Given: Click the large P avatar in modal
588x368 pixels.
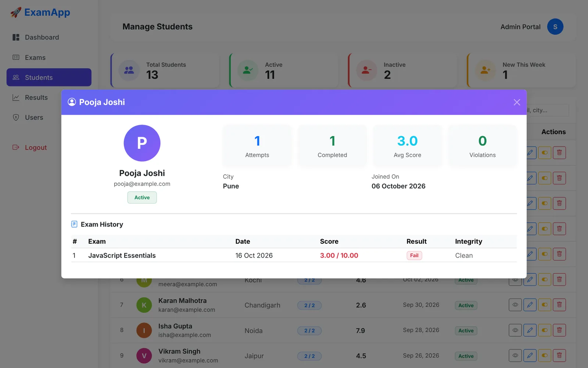Looking at the screenshot, I should (x=142, y=143).
